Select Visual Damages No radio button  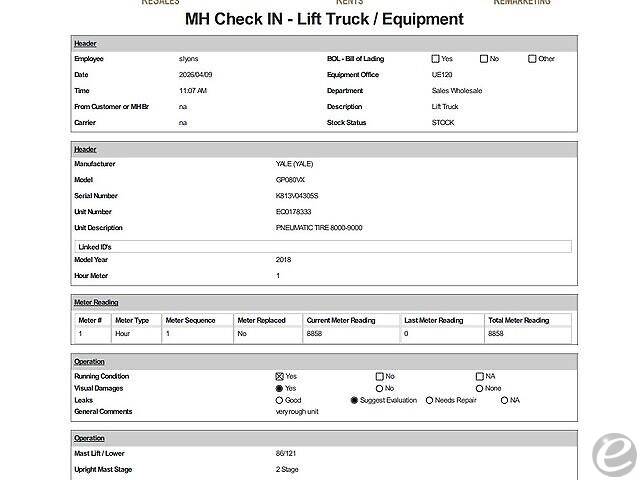(x=379, y=389)
